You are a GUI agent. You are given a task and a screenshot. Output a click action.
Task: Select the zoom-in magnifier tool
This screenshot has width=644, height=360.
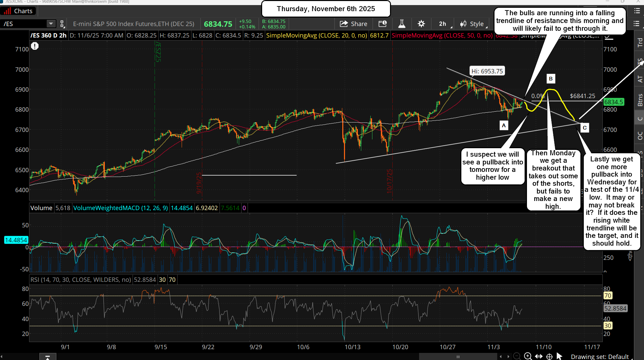[x=528, y=356]
